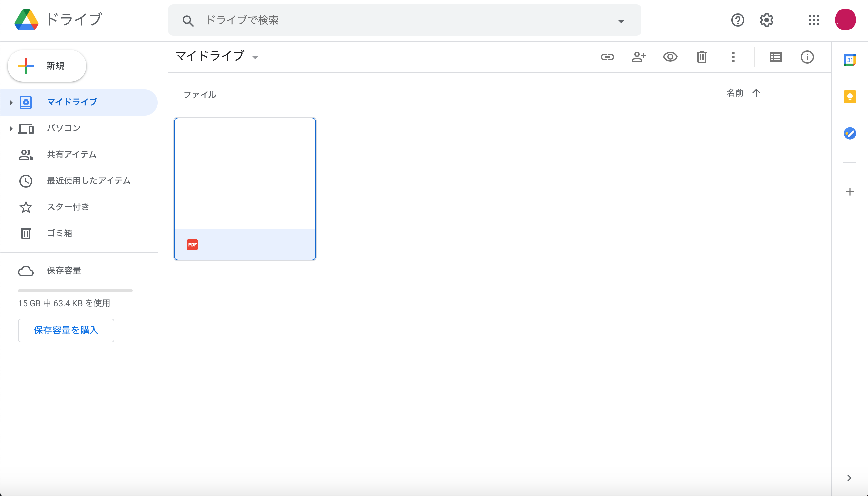
Task: Open Google Tasks side panel
Action: point(850,133)
